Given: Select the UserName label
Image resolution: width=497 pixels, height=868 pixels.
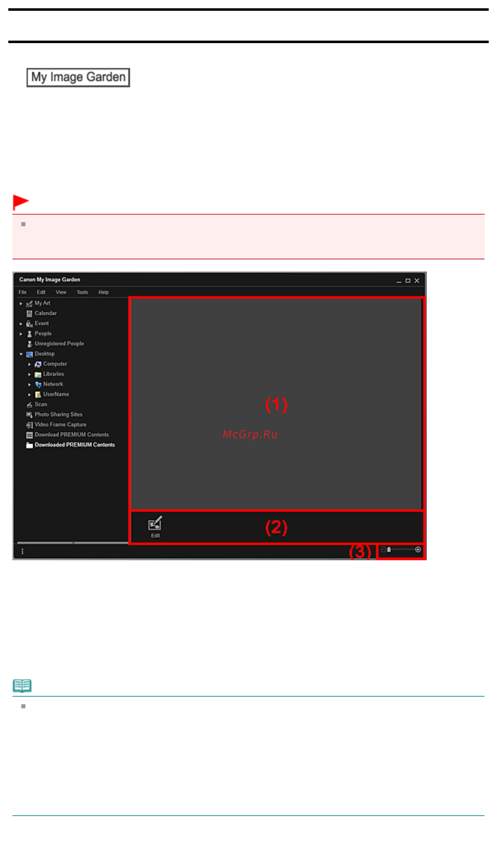Looking at the screenshot, I should click(56, 394).
